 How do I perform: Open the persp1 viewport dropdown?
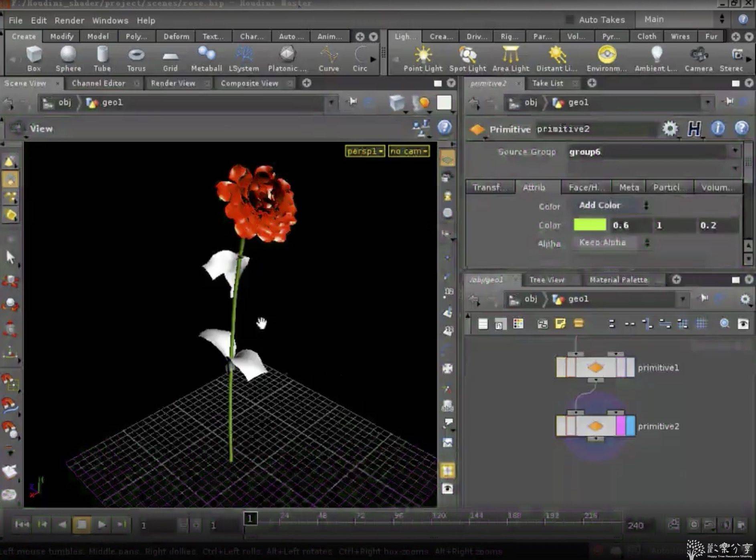coord(365,151)
